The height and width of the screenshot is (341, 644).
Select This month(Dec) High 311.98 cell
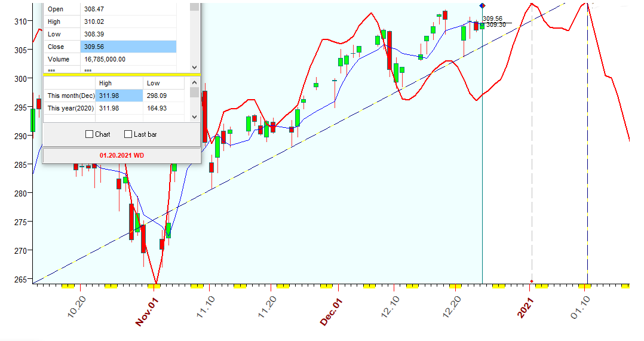119,96
